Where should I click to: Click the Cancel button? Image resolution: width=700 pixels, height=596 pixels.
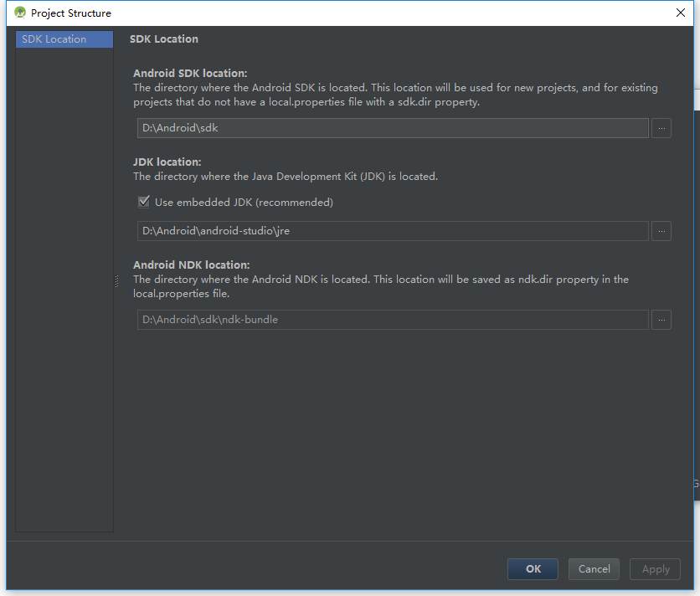594,568
